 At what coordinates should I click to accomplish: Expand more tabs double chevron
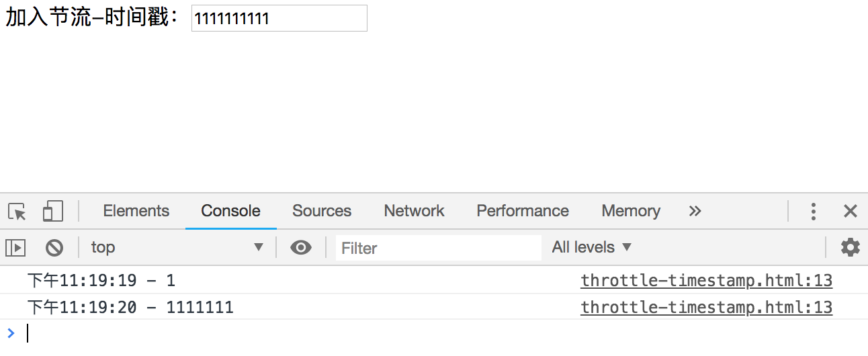695,211
